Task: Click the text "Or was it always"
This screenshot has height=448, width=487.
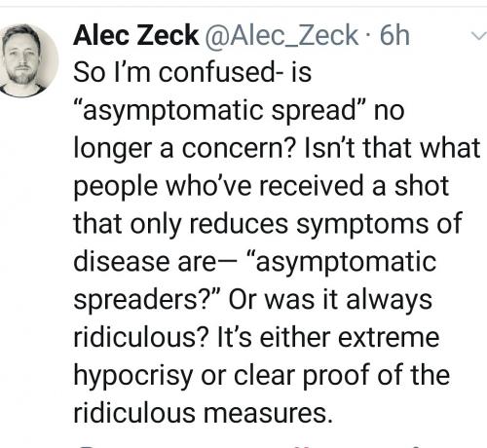Action: [330, 300]
